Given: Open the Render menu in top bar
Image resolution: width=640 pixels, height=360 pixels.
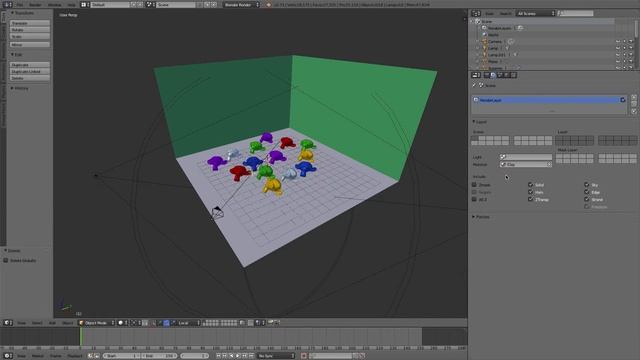Looking at the screenshot, I should coord(36,4).
